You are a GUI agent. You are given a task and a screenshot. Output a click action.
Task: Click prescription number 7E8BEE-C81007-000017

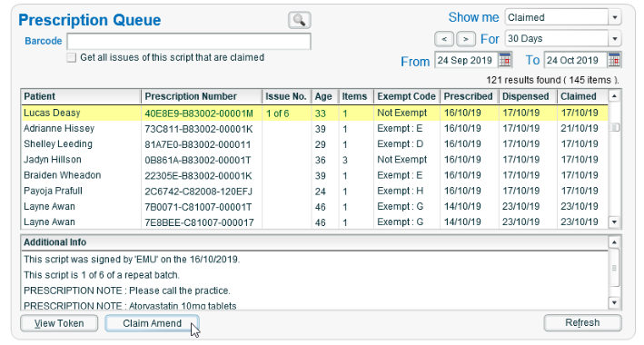click(199, 222)
